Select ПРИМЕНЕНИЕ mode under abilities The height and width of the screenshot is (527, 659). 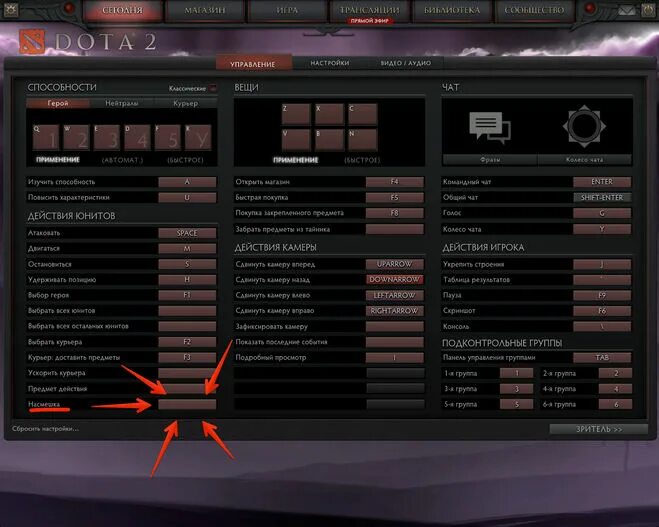58,160
